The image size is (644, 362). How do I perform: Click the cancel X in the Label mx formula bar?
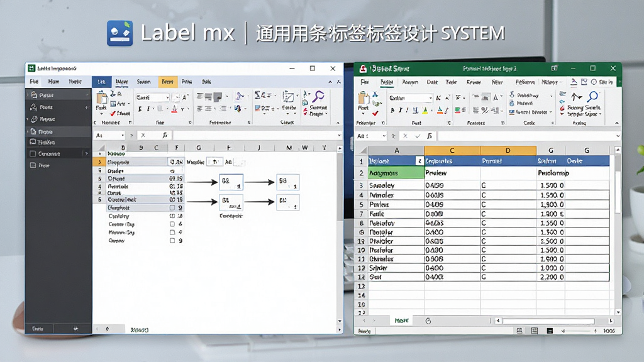click(143, 135)
